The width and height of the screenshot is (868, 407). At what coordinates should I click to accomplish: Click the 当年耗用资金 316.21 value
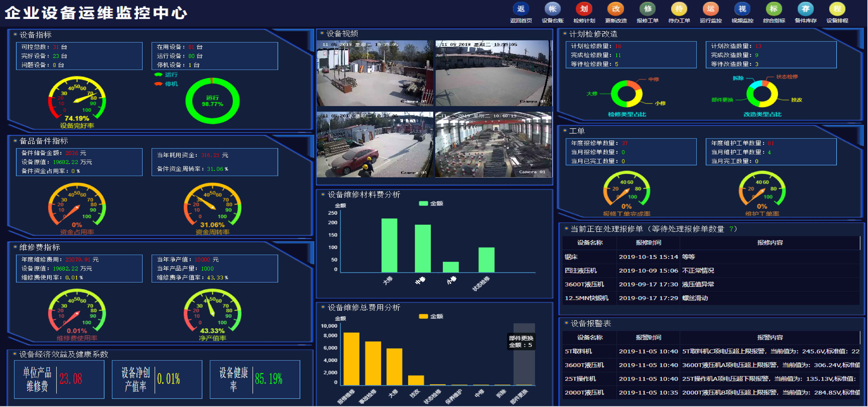210,155
